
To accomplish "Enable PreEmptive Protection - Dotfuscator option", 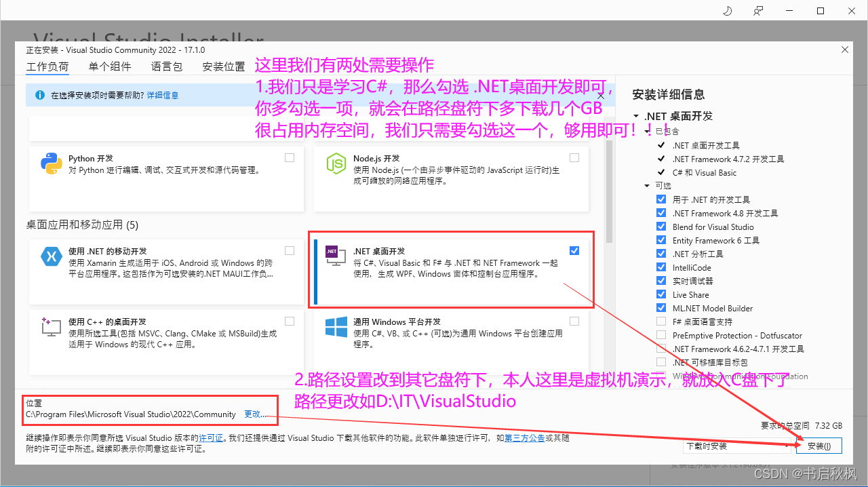I will 661,335.
